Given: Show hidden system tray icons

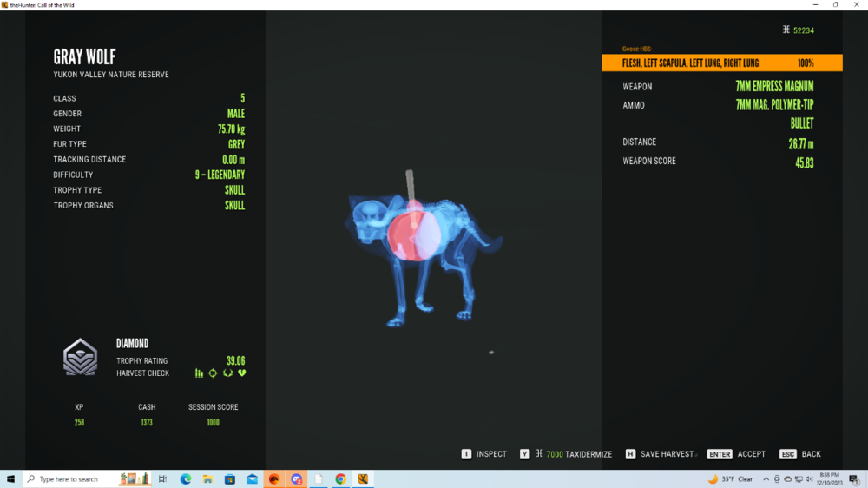Looking at the screenshot, I should 766,479.
